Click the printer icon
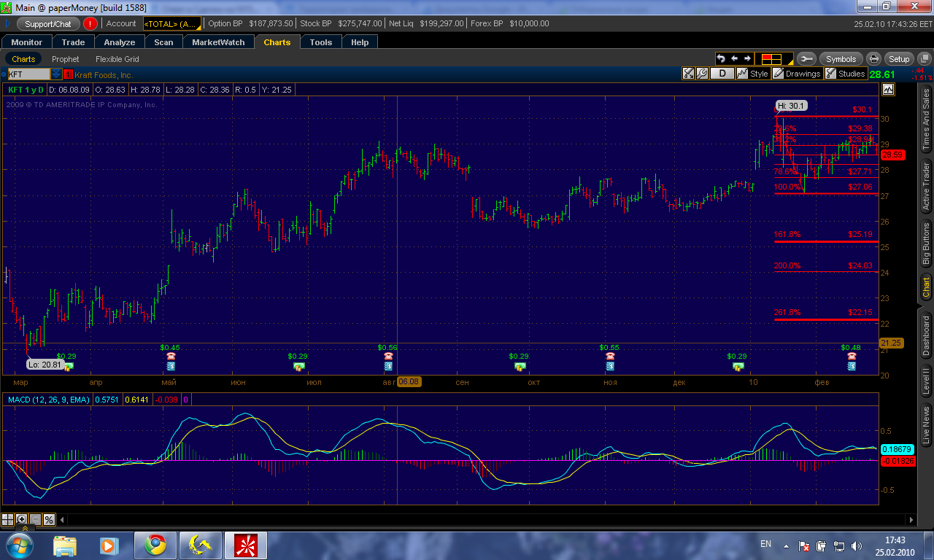Screen dimensions: 934x560 (873, 59)
